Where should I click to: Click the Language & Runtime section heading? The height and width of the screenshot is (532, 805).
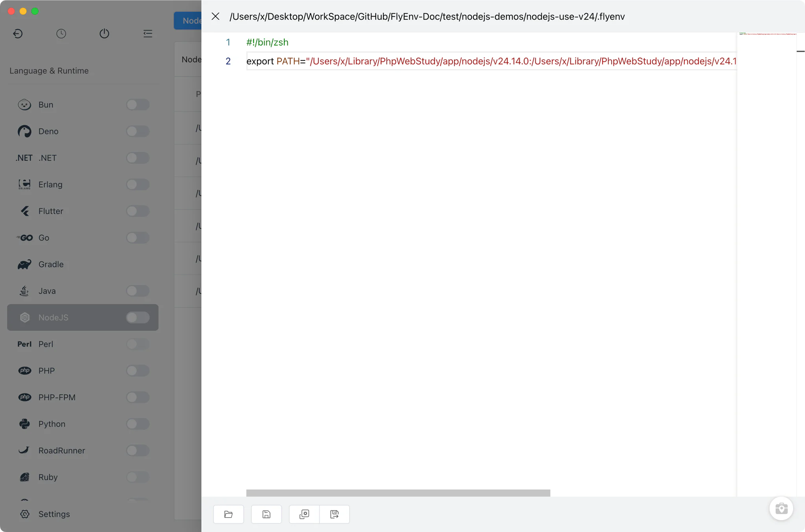pos(49,71)
